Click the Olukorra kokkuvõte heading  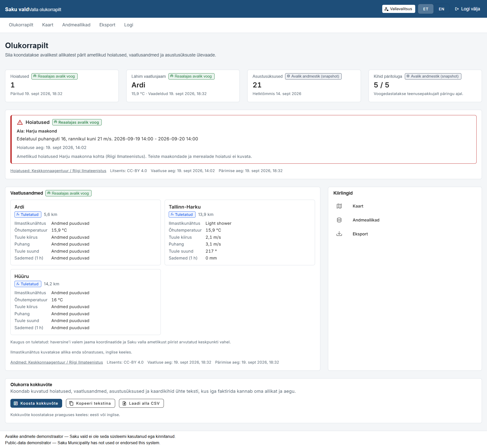(x=31, y=385)
